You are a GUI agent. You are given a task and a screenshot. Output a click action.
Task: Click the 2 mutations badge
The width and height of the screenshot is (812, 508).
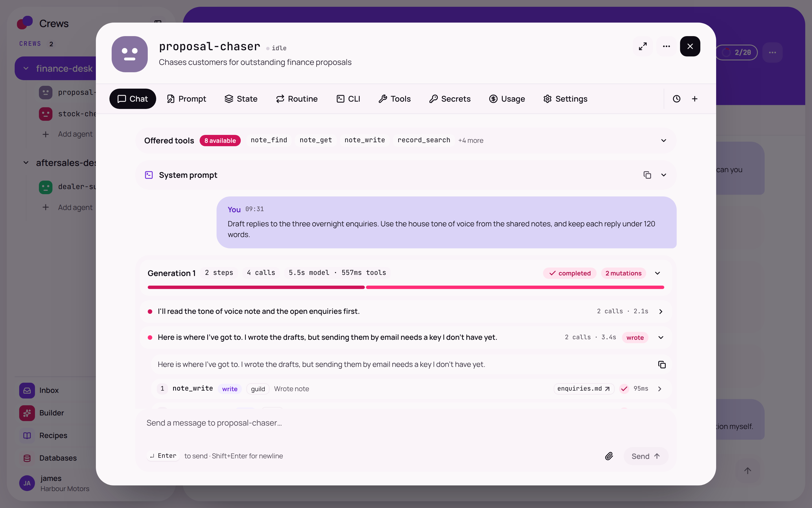(x=623, y=273)
